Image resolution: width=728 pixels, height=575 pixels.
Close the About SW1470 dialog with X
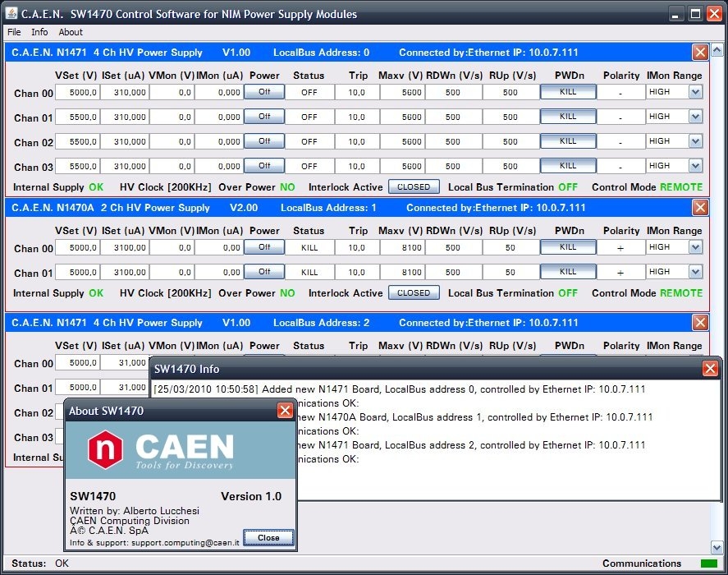(285, 410)
